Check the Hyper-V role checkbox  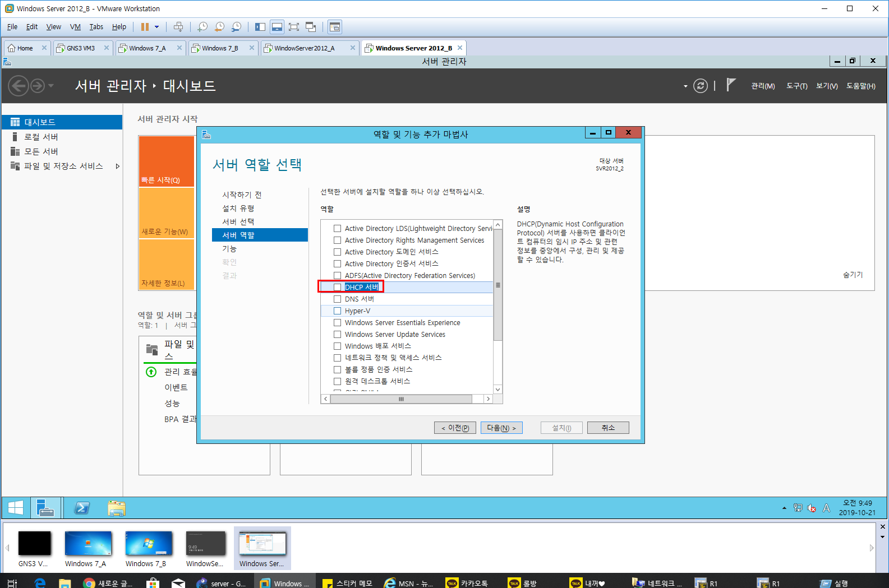pos(337,311)
